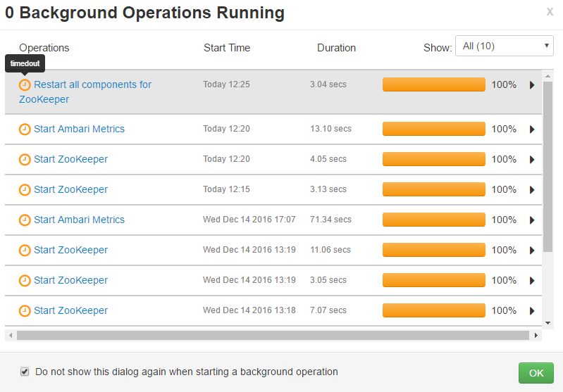
Task: Click timed-out clock icon beside Restart all components
Action: [x=25, y=85]
